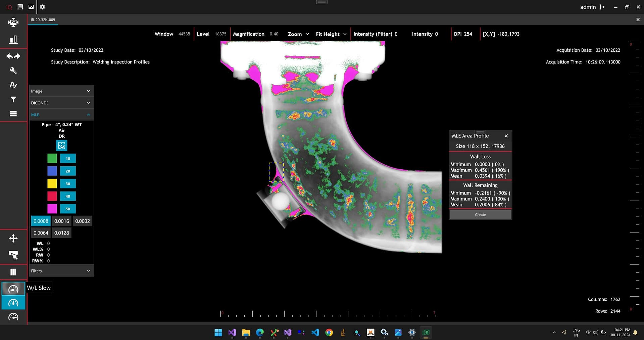Toggle the 0.0016 resolution option
This screenshot has height=340, width=644.
point(62,221)
